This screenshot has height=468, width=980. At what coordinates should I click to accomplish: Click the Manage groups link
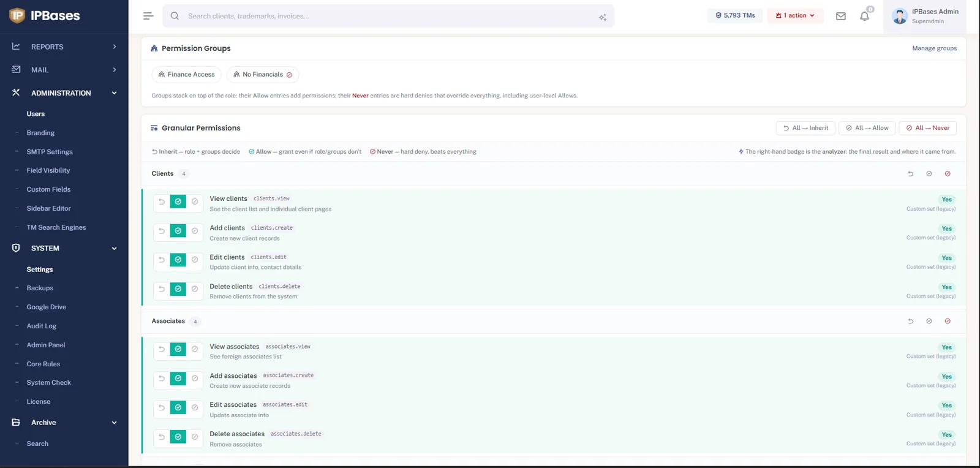(x=934, y=48)
